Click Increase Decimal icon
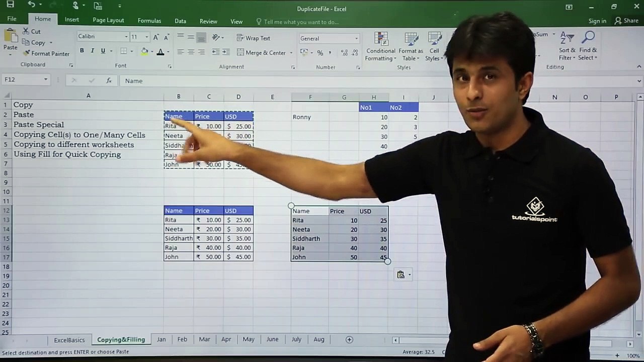This screenshot has height=362, width=644. pos(344,53)
